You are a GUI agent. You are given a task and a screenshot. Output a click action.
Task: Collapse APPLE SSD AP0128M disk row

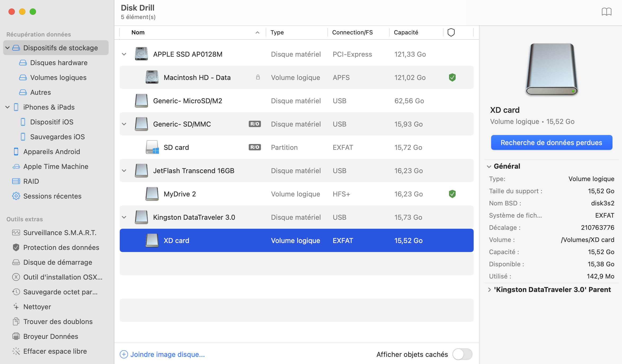(124, 54)
